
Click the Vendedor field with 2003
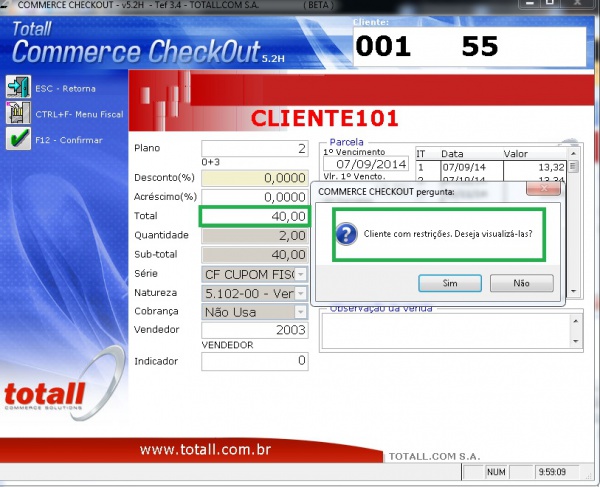[x=255, y=330]
